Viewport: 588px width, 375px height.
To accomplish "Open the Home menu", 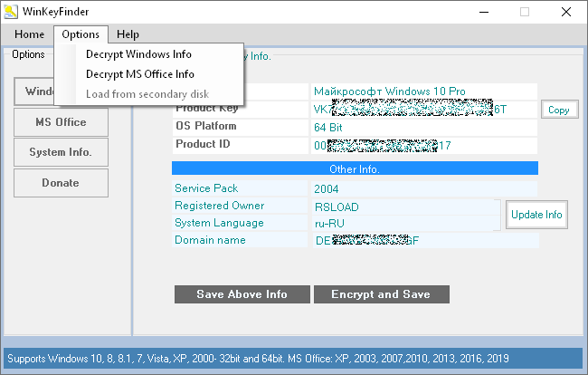I will (29, 34).
